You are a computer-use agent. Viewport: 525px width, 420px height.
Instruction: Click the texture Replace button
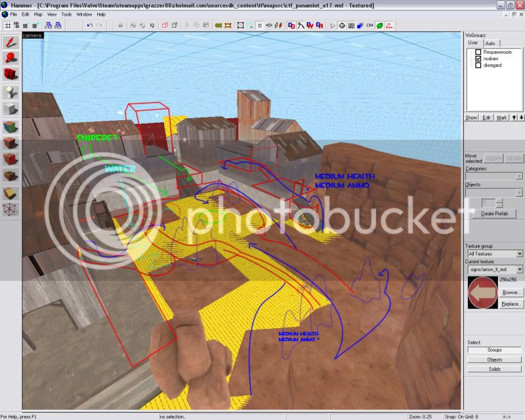pos(511,304)
